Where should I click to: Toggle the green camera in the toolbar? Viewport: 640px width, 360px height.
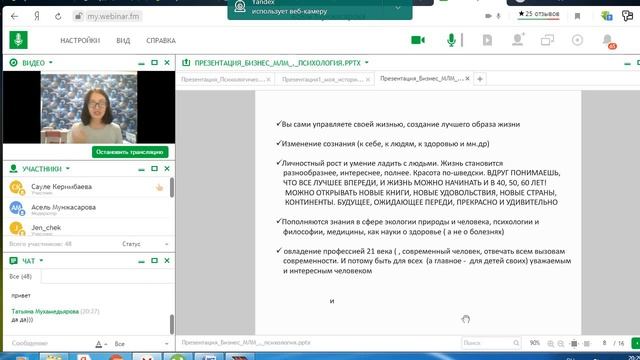(x=418, y=40)
